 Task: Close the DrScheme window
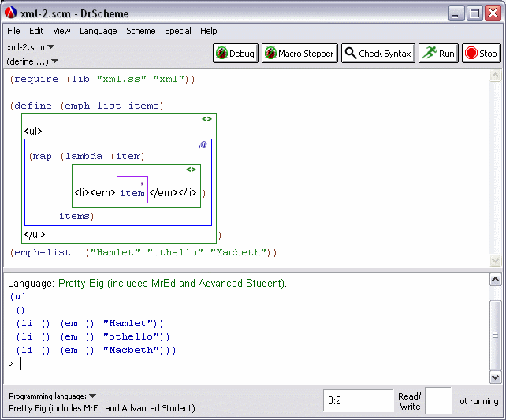493,13
